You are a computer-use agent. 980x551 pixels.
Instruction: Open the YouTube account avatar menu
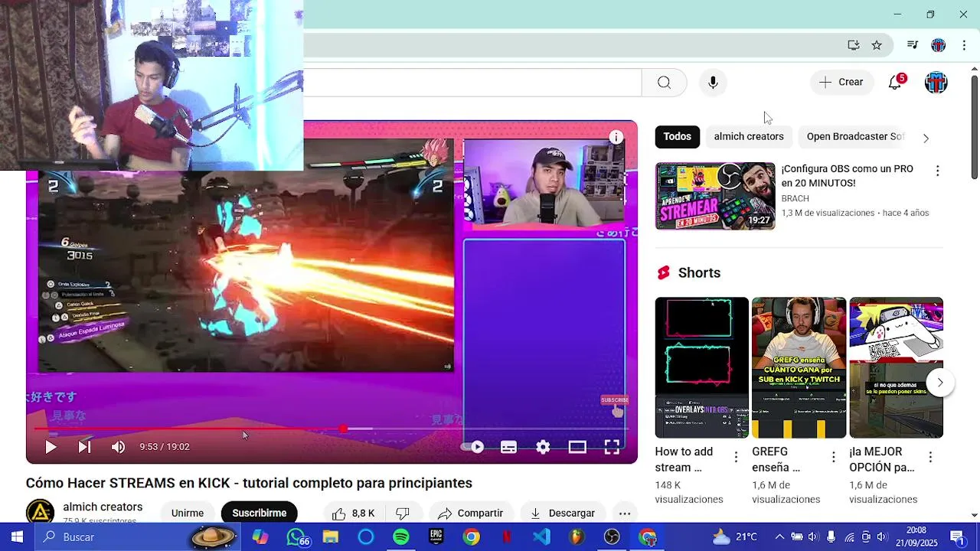click(936, 83)
